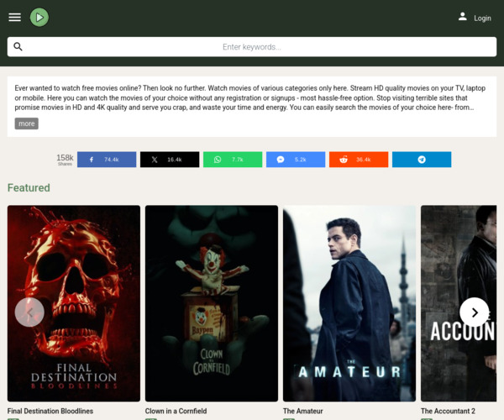Share via WhatsApp 7.7k button
The image size is (504, 420).
[233, 160]
